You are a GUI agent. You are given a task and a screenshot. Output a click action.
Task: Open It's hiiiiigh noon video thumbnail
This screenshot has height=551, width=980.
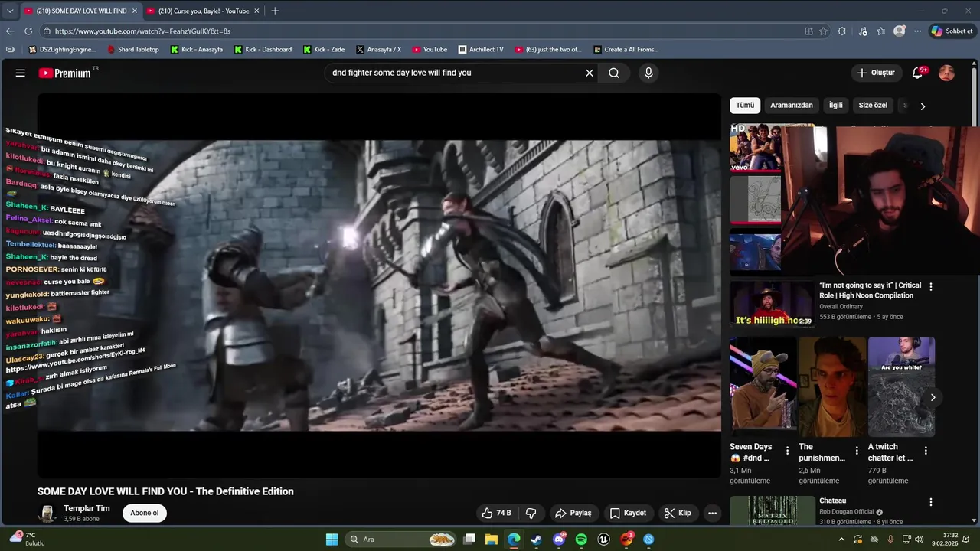pyautogui.click(x=772, y=304)
